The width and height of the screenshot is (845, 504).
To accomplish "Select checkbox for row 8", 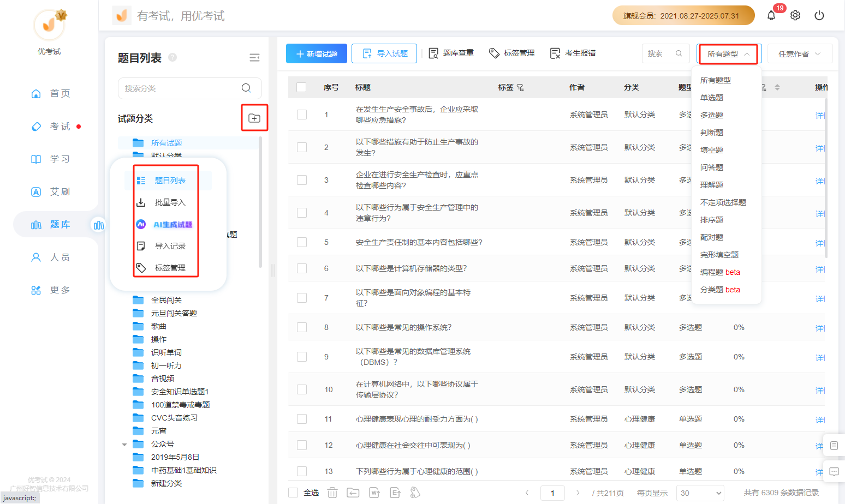I will [302, 327].
